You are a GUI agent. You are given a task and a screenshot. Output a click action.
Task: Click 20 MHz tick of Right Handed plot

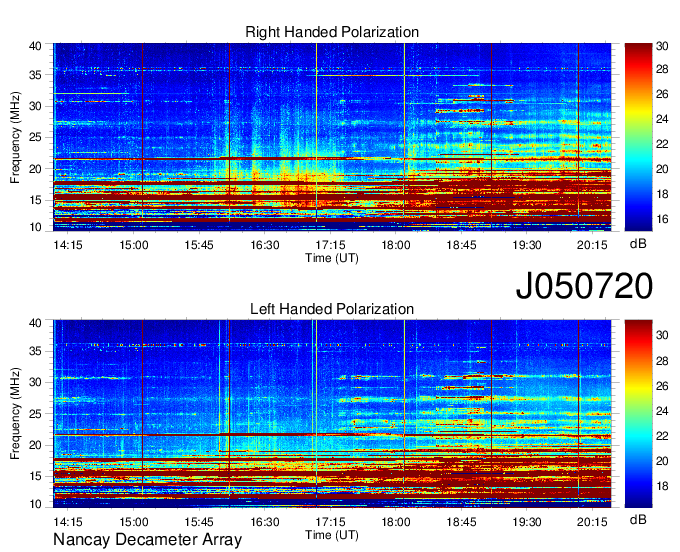tap(35, 169)
